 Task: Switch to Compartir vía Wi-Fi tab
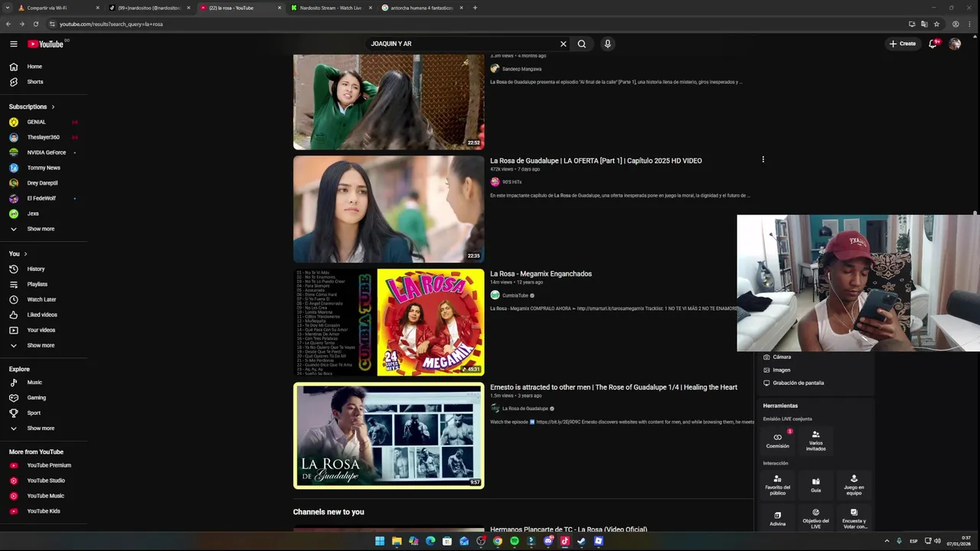57,8
